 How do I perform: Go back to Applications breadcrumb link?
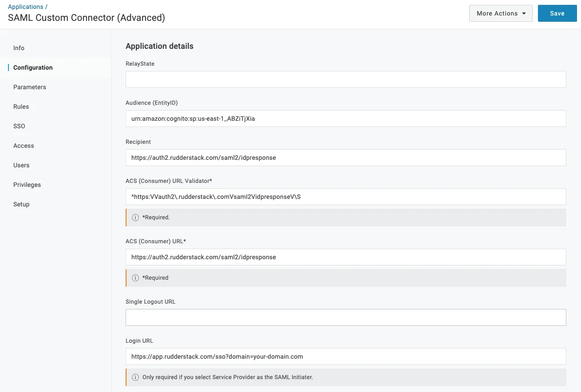[x=26, y=7]
